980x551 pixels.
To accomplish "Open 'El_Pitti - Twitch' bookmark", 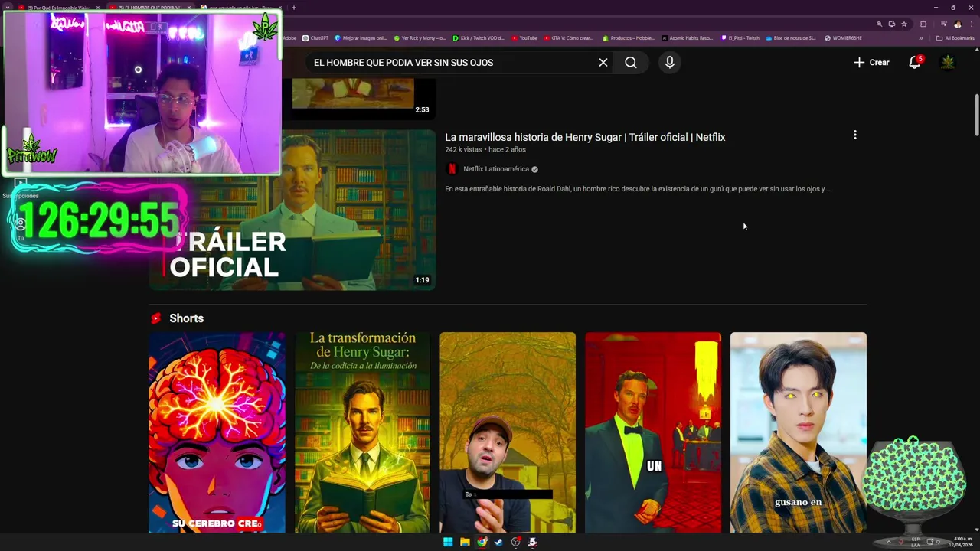I will 740,38.
